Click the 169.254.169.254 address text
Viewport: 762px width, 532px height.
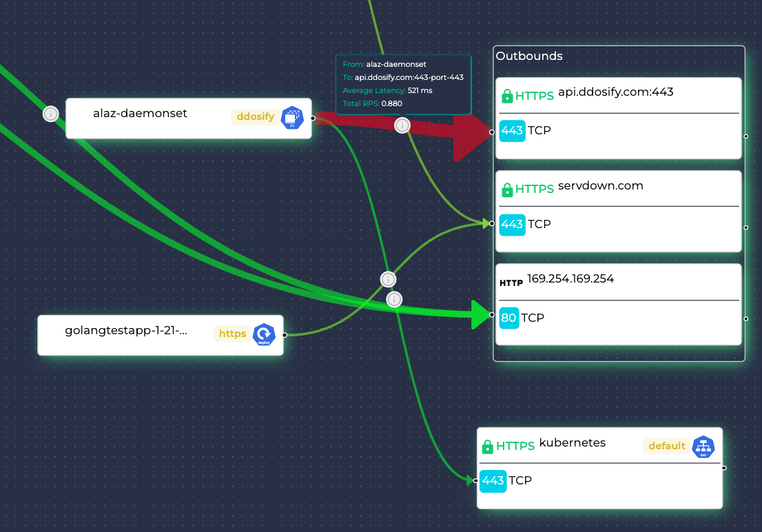[570, 278]
